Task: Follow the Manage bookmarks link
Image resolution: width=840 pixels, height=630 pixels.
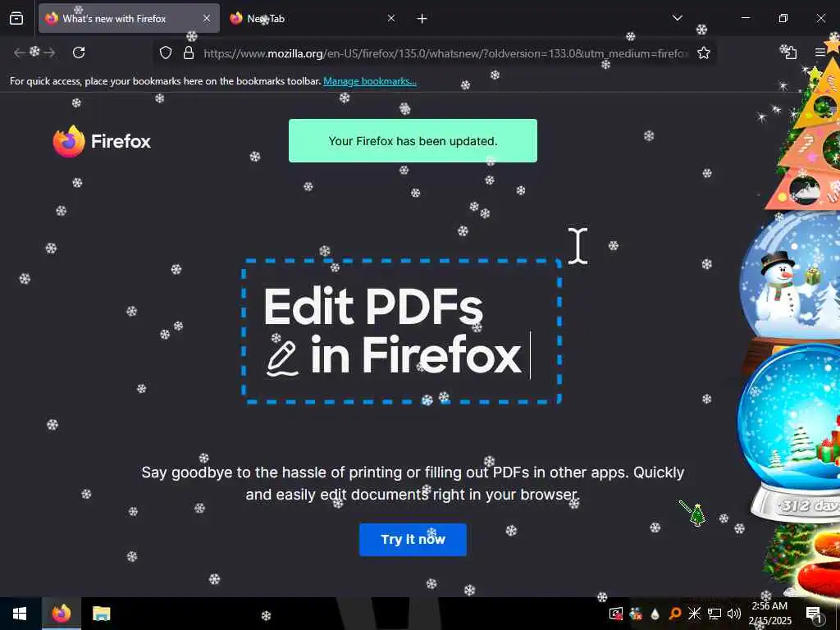Action: point(370,81)
